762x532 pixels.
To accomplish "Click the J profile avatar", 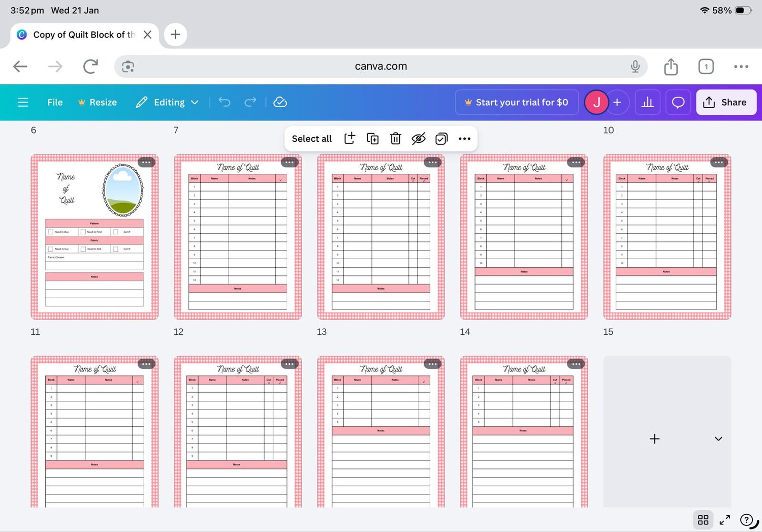I will (x=596, y=102).
